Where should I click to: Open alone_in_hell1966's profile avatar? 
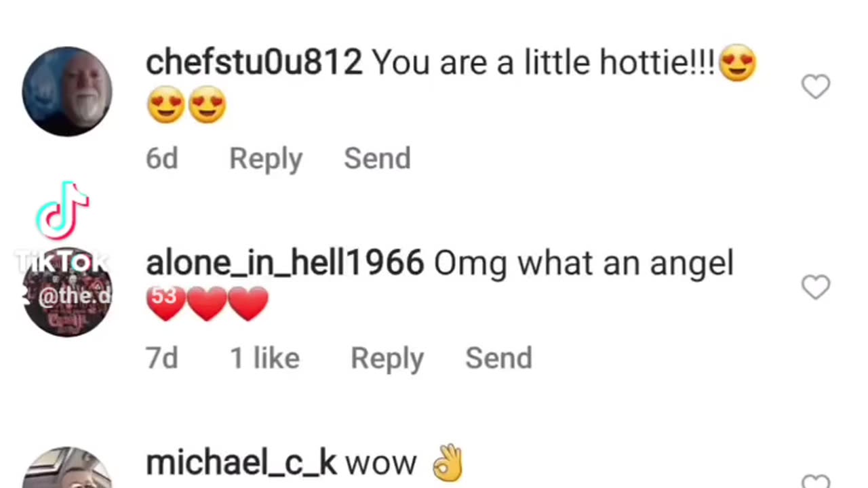pyautogui.click(x=67, y=293)
